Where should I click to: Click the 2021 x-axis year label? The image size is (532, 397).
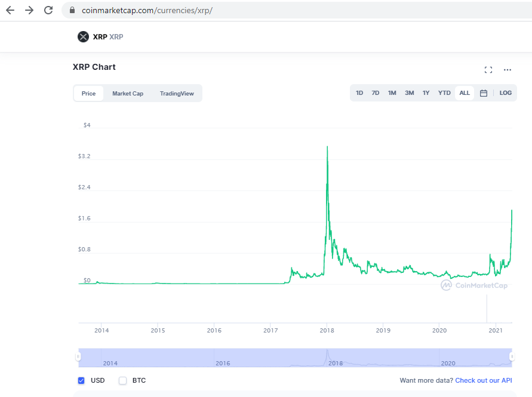[496, 331]
